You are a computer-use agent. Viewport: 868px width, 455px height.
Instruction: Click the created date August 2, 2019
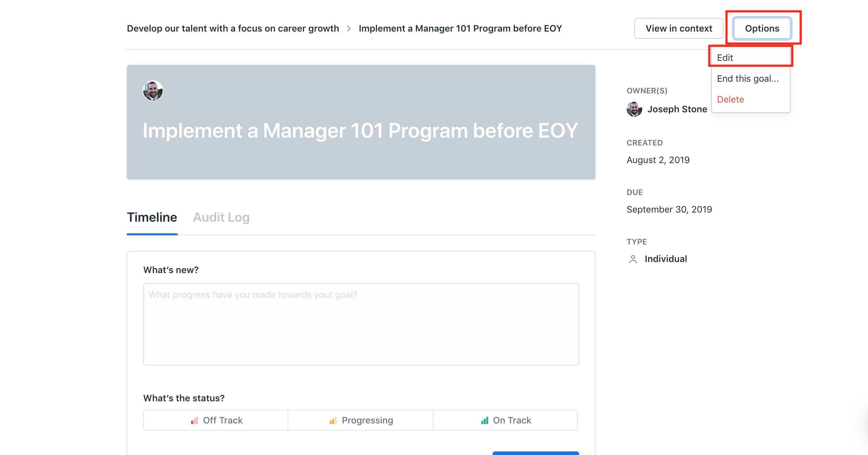point(658,160)
